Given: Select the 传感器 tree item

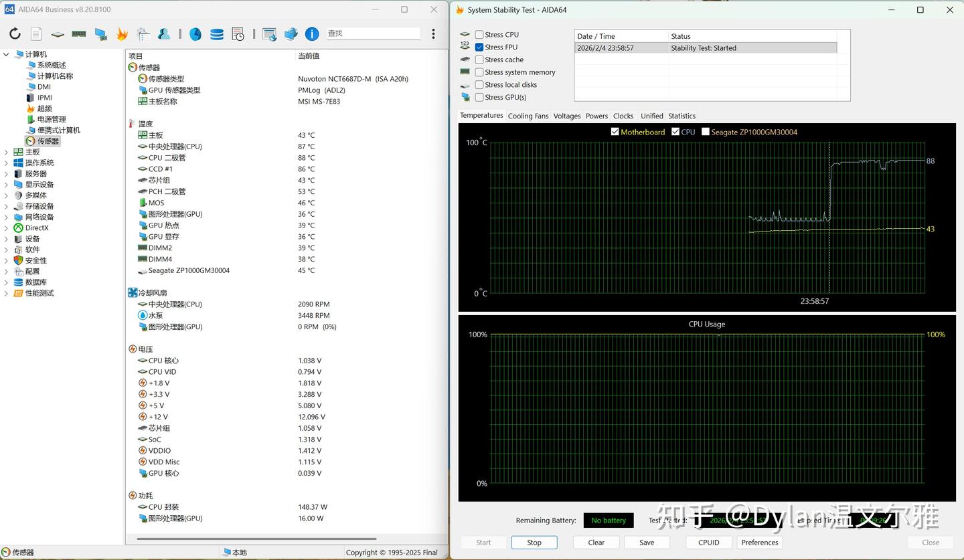Looking at the screenshot, I should pyautogui.click(x=48, y=141).
